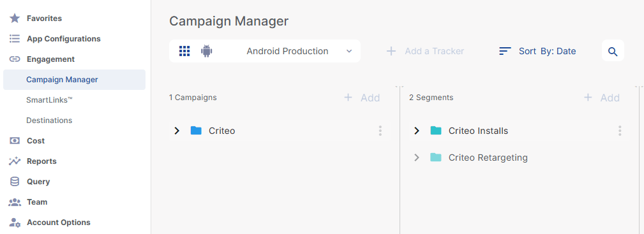Click the Criteo Retargeting folder icon
Image resolution: width=644 pixels, height=234 pixels.
pyautogui.click(x=436, y=157)
